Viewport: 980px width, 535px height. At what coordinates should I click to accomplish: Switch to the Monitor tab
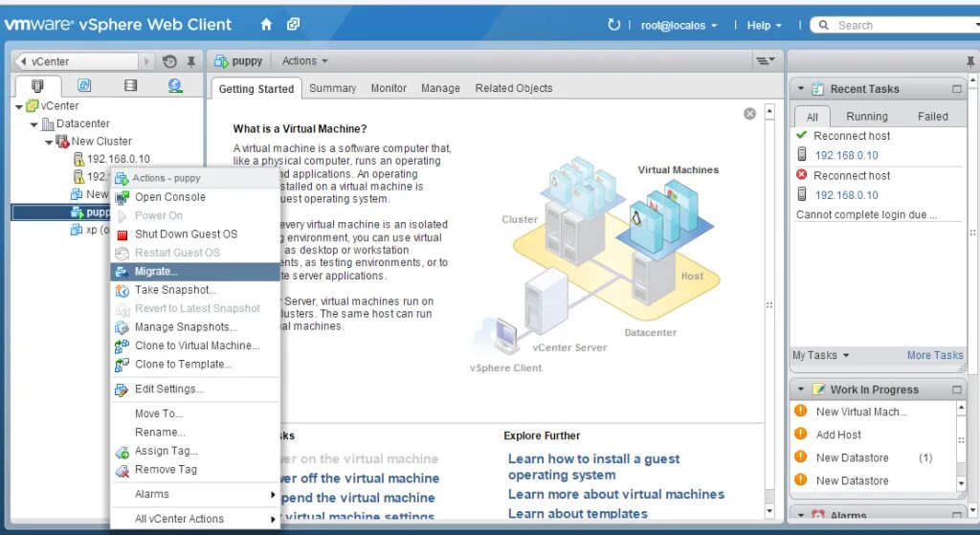(389, 88)
